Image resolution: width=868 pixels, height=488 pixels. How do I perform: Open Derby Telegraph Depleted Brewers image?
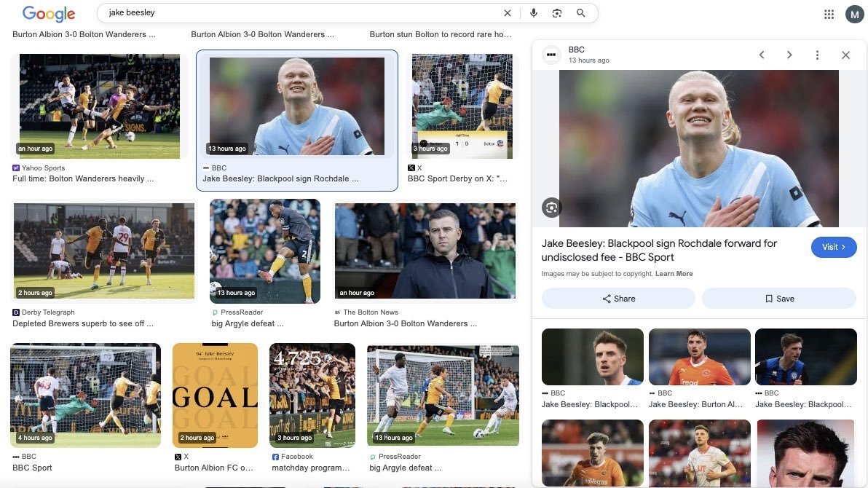[104, 251]
